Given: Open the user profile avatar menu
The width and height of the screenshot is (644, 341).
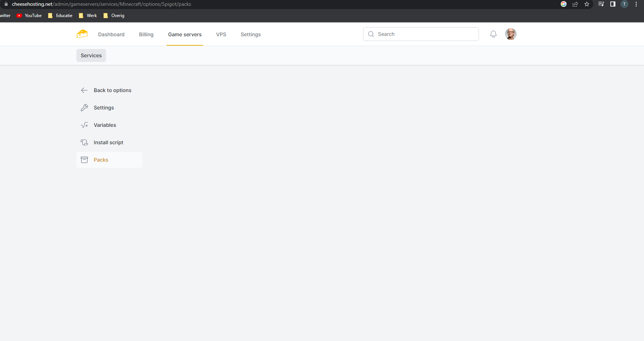Looking at the screenshot, I should point(510,34).
